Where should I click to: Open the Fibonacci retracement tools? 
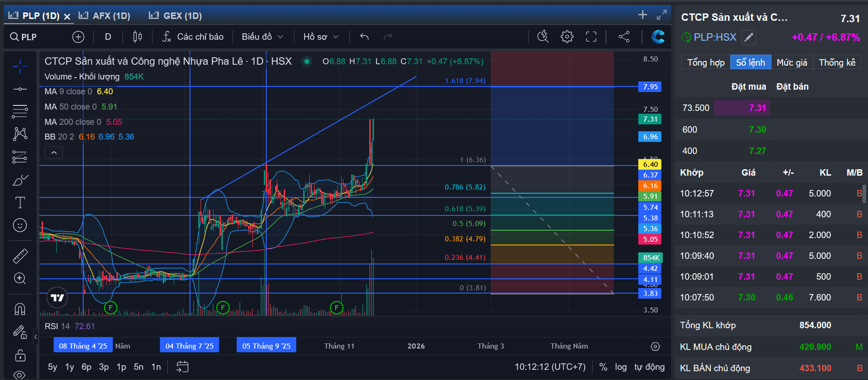click(x=20, y=111)
